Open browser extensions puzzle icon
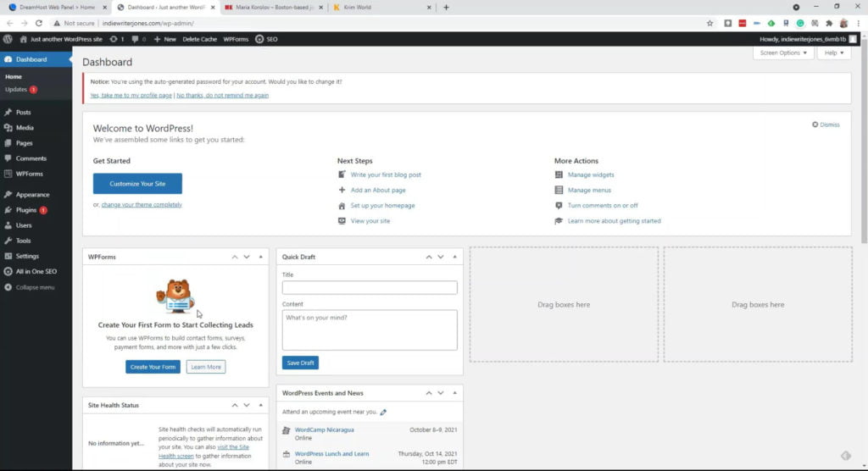Screen dimensions: 868x471 tap(829, 23)
